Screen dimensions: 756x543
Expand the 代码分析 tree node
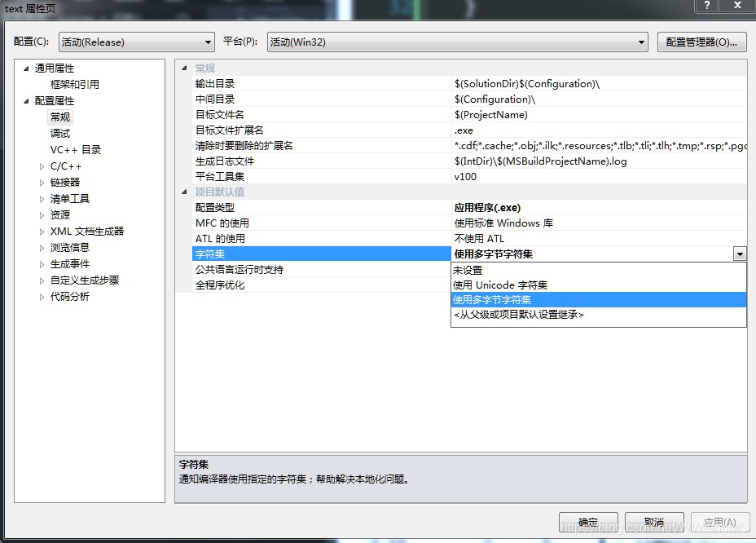click(42, 297)
